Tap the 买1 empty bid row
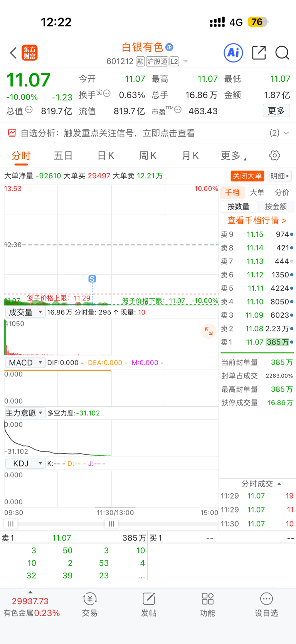This screenshot has height=644, width=296. (x=222, y=538)
